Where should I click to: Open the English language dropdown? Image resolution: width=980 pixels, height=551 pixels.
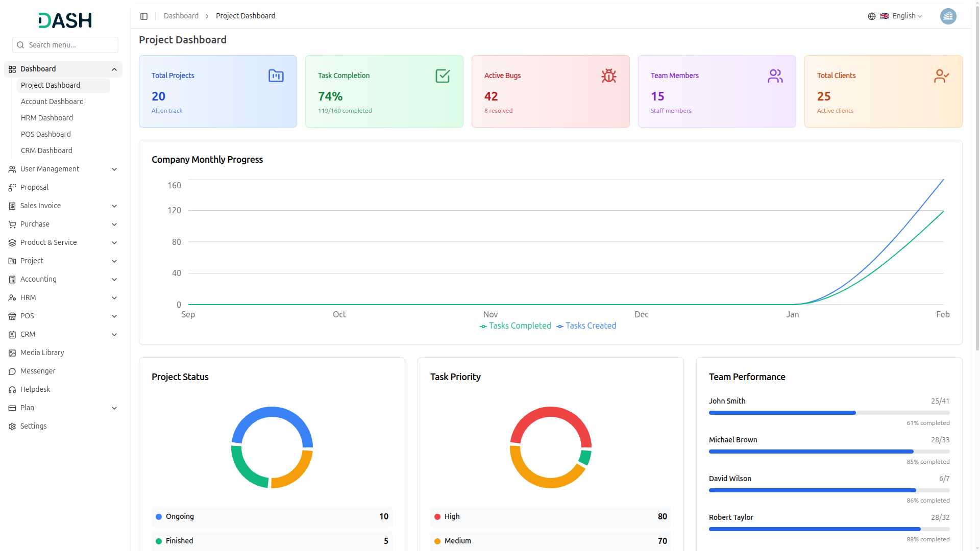[901, 16]
